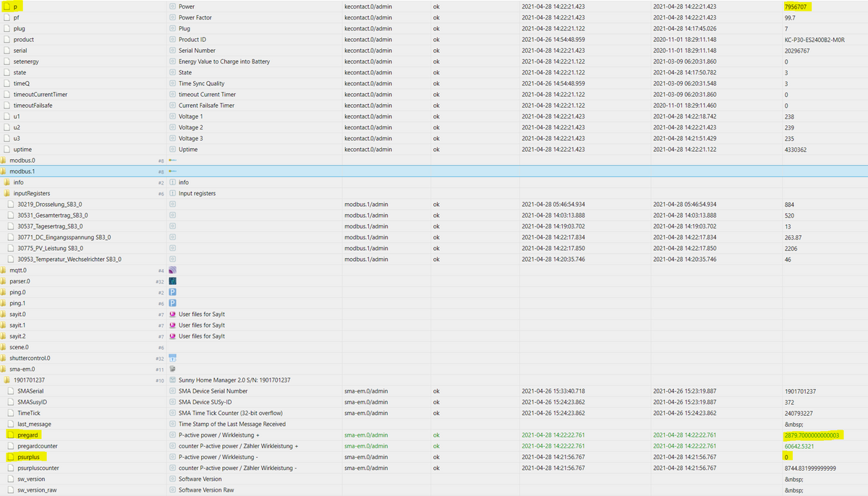Click the product value KC-P30-ES2400B2-M0R
This screenshot has height=496, width=868.
coord(814,40)
